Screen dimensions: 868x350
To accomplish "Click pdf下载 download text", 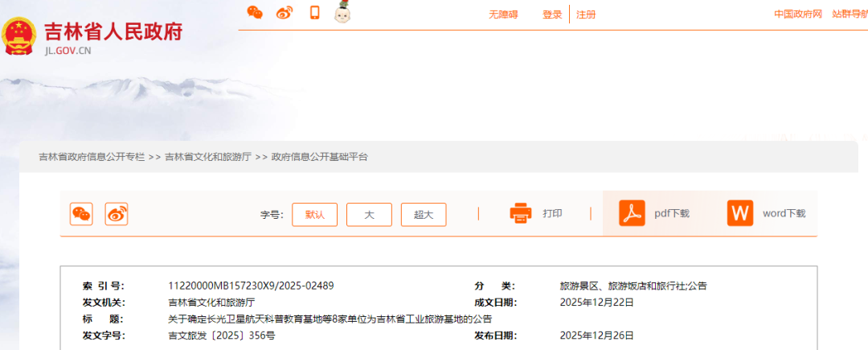I will tap(672, 214).
